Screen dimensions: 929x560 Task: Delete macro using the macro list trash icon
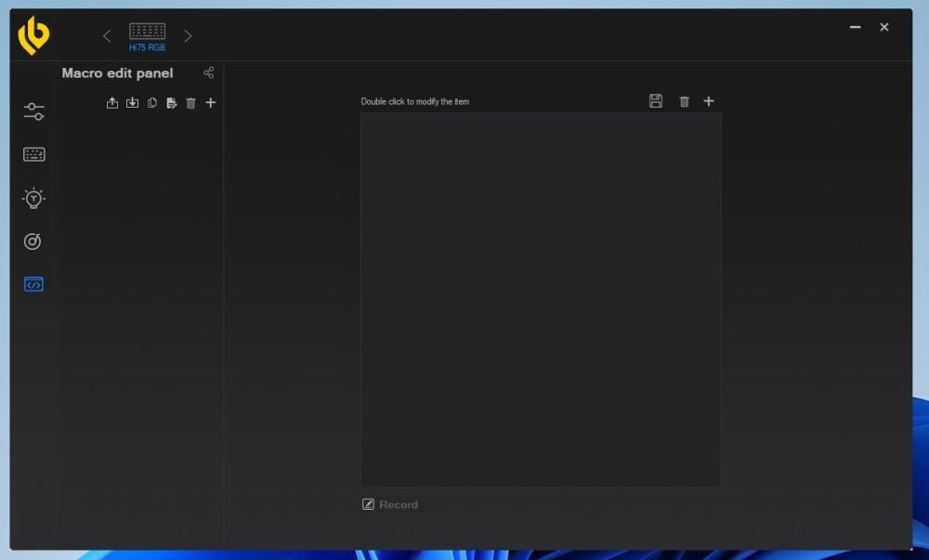[x=190, y=103]
